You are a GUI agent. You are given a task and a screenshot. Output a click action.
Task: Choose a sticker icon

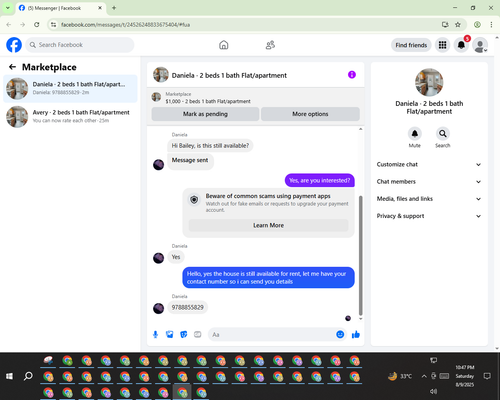click(x=184, y=334)
